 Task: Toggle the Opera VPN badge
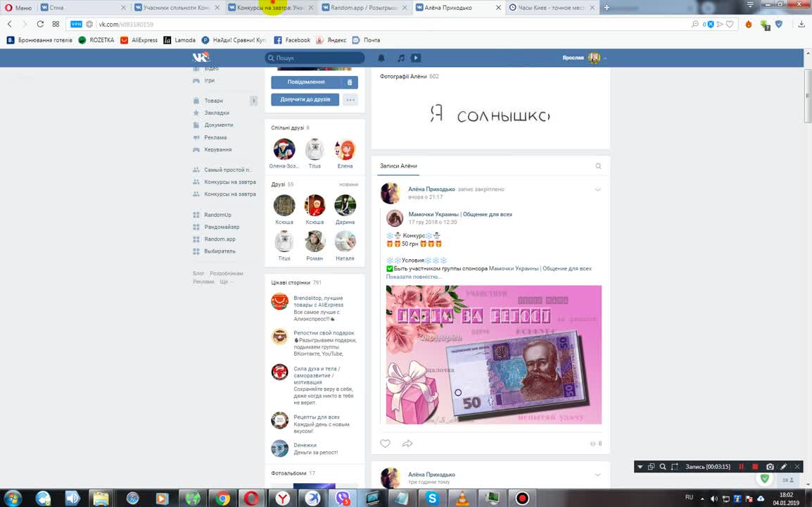pos(76,24)
